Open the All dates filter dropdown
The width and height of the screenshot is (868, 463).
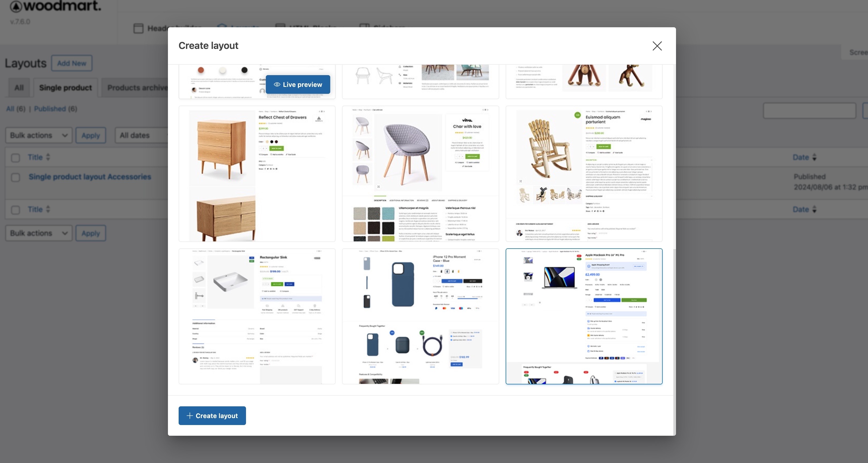tap(141, 135)
